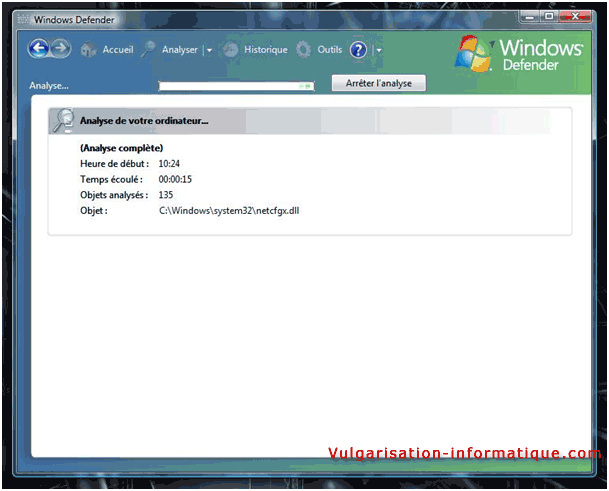Expand the Analyser dropdown arrow

click(209, 50)
